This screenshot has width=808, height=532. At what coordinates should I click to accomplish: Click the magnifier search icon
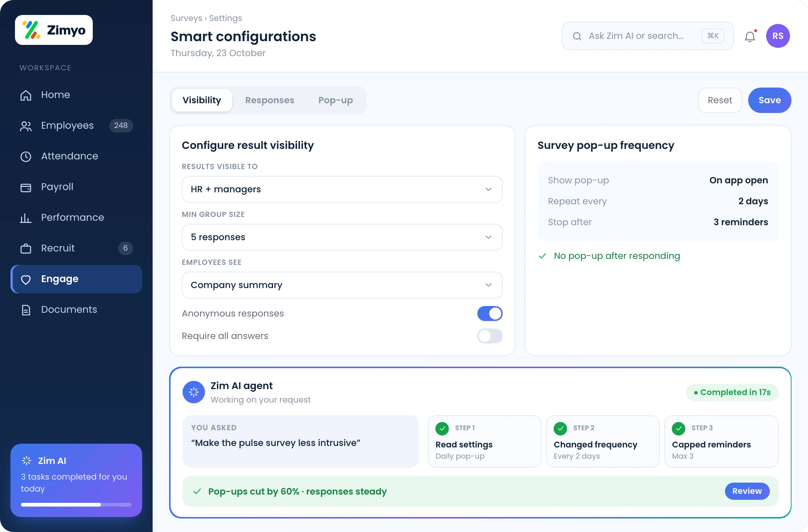point(577,36)
